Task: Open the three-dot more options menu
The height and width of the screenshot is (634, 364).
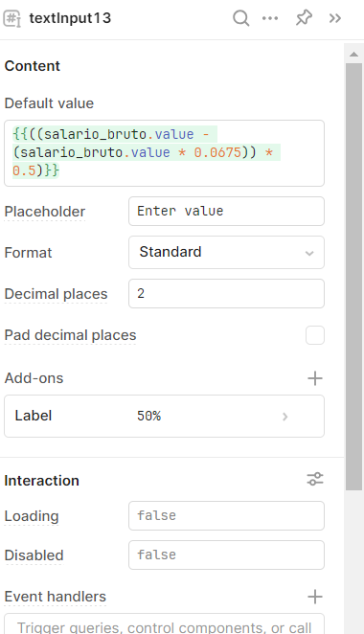Action: click(270, 18)
